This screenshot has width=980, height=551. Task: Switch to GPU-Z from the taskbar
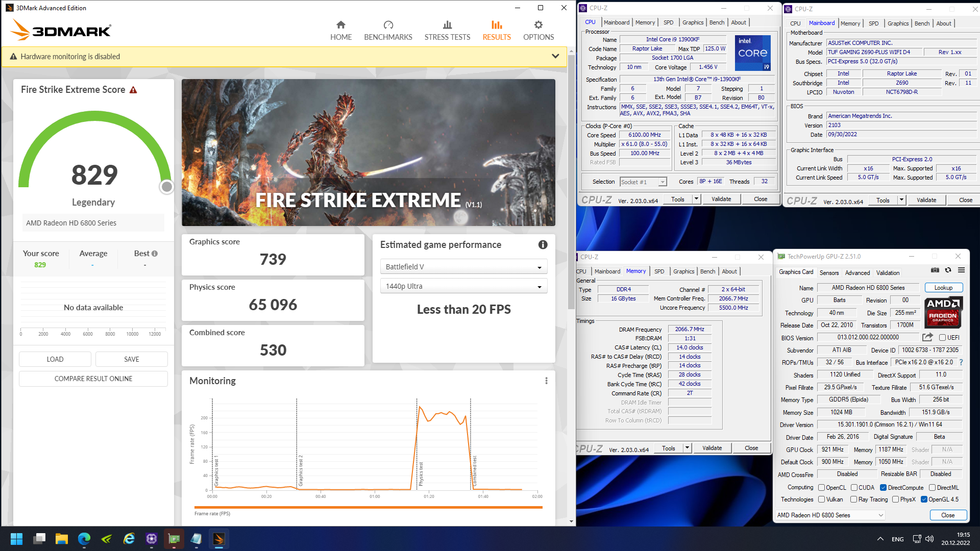click(x=174, y=539)
